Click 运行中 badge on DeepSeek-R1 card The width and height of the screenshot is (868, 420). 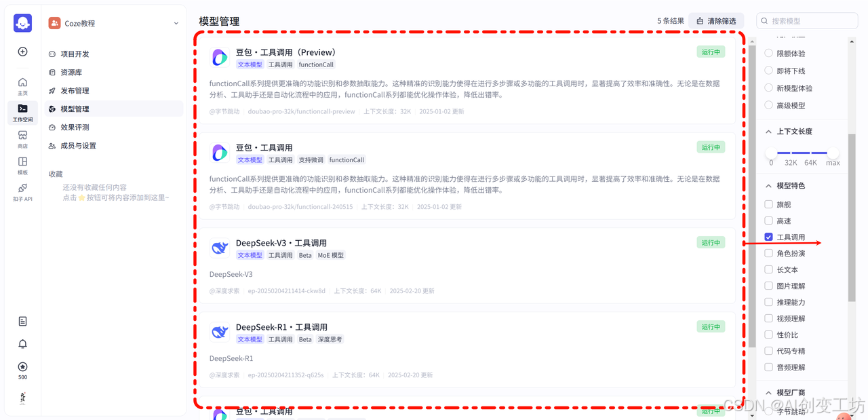[711, 326]
